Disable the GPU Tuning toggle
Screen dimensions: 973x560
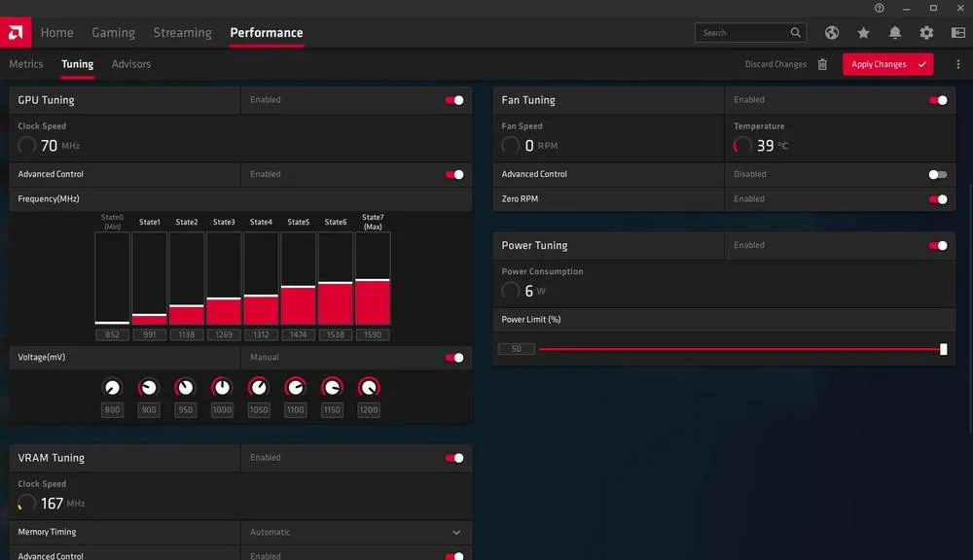point(454,100)
